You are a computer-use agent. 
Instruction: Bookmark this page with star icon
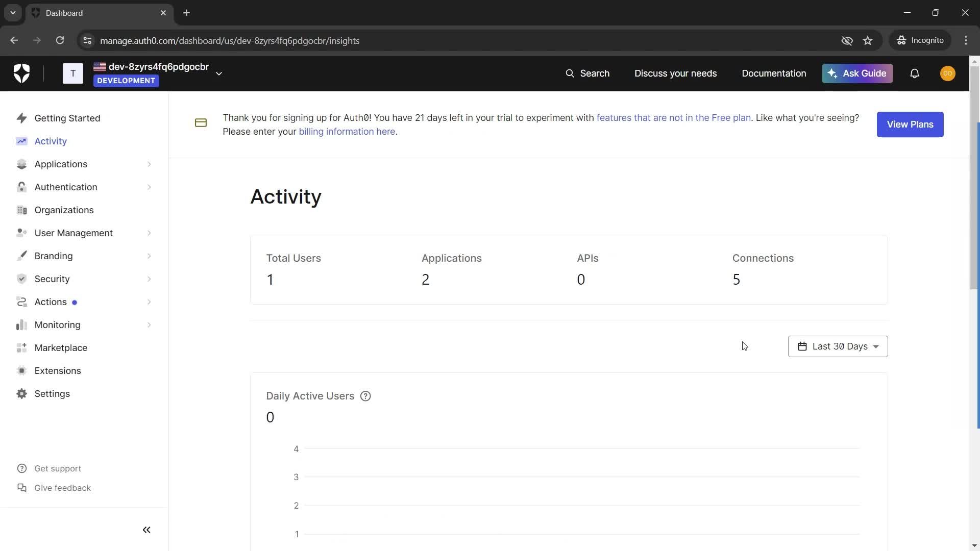(x=868, y=40)
